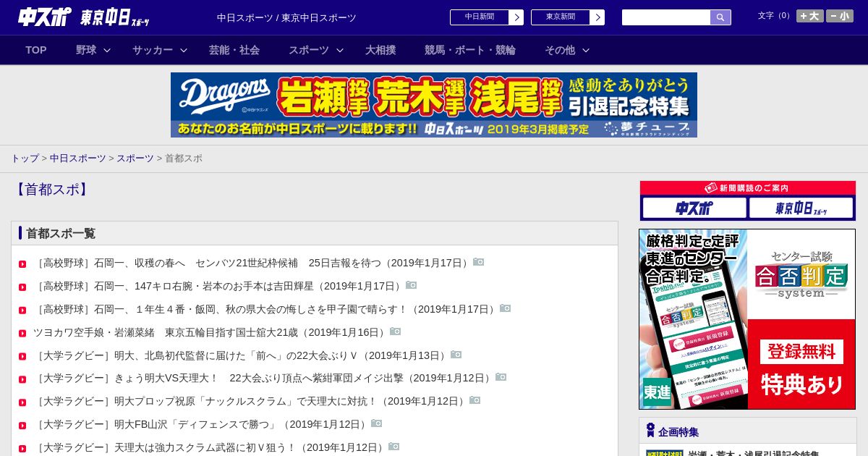Click camera icon after 飯岡 article

click(x=505, y=308)
